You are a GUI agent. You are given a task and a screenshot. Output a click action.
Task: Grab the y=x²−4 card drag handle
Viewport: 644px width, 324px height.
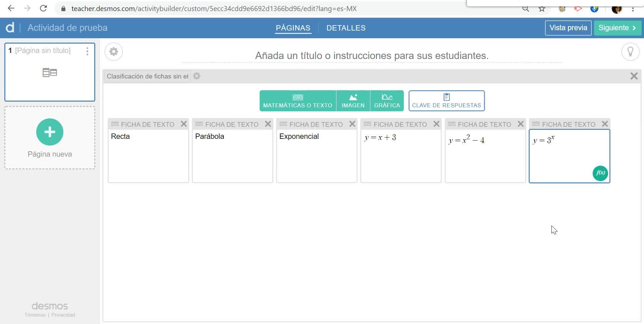click(451, 124)
